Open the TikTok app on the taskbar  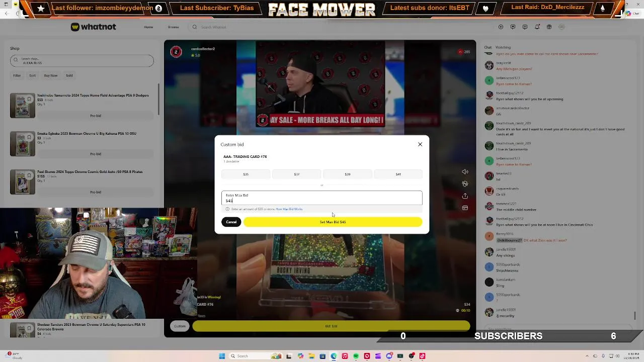tap(422, 356)
